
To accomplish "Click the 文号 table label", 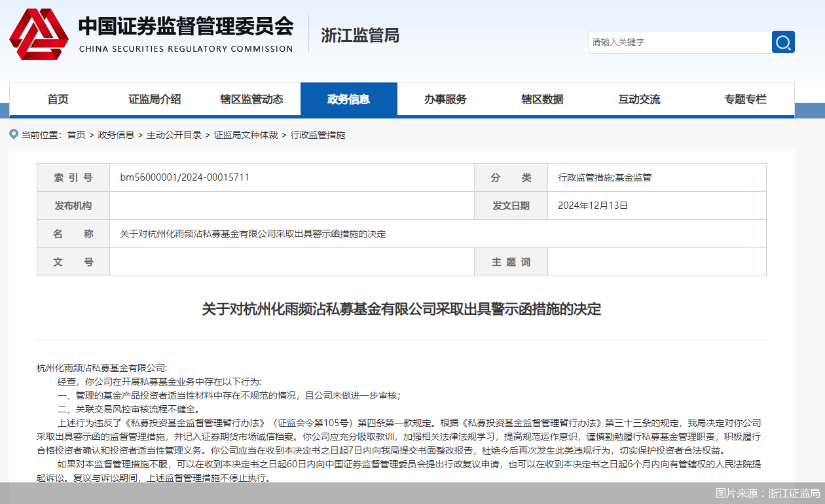I will pos(73,262).
